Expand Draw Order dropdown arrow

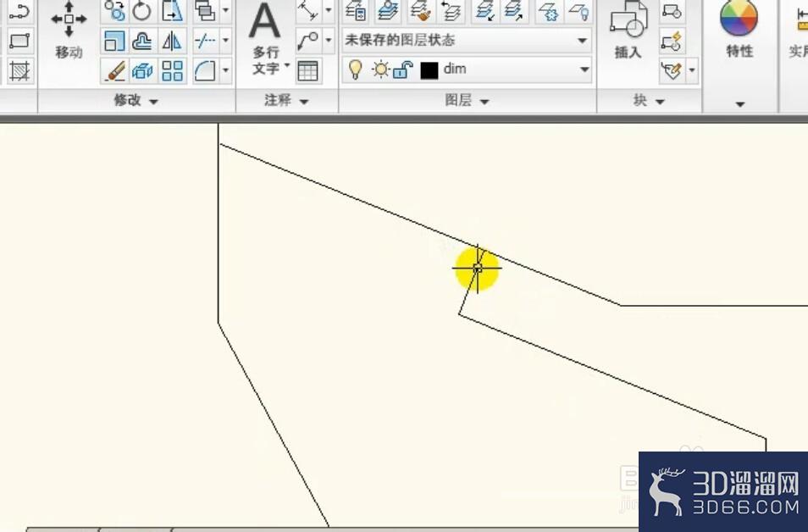(x=225, y=10)
